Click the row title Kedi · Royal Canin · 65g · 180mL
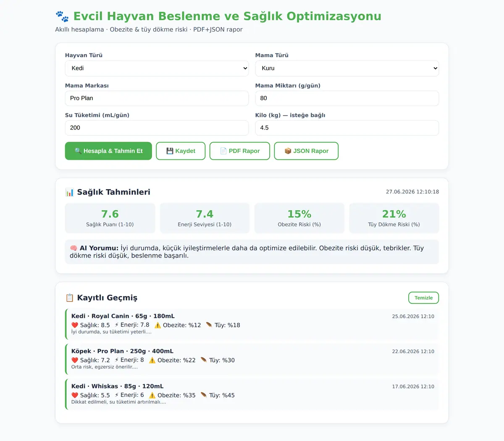This screenshot has height=441, width=504. (x=123, y=316)
